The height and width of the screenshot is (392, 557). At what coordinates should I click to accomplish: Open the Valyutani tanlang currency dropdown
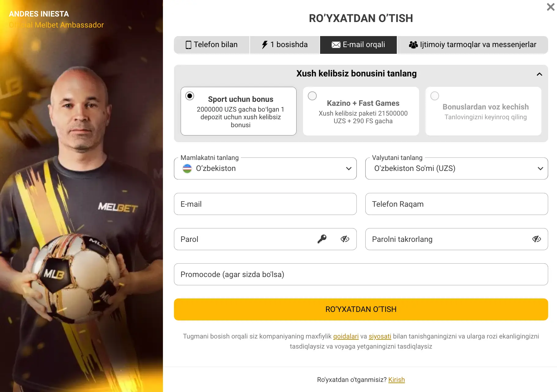540,168
